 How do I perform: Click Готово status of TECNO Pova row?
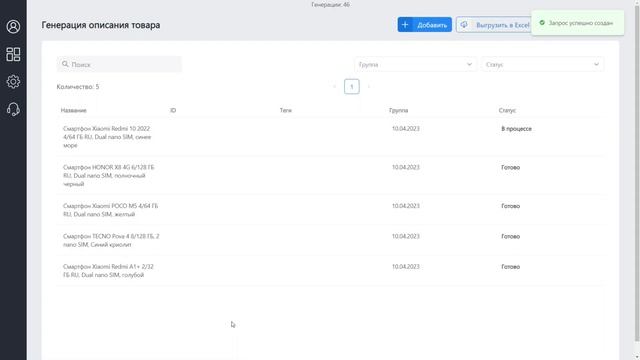(511, 237)
